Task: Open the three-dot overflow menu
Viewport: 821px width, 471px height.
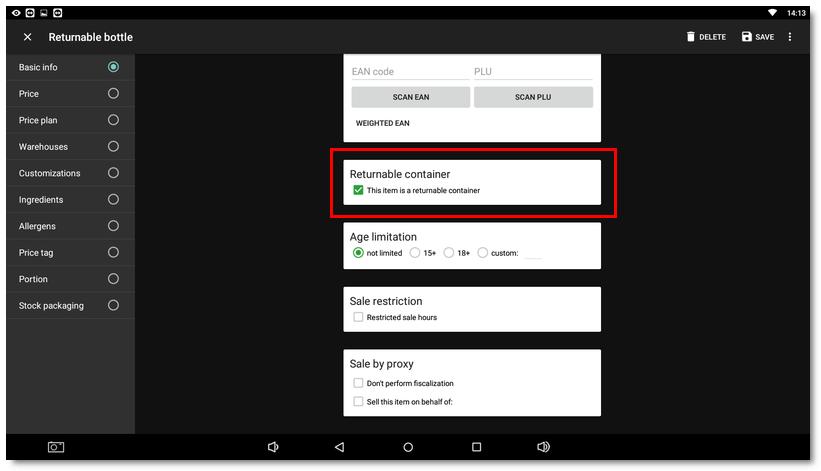Action: click(x=790, y=37)
